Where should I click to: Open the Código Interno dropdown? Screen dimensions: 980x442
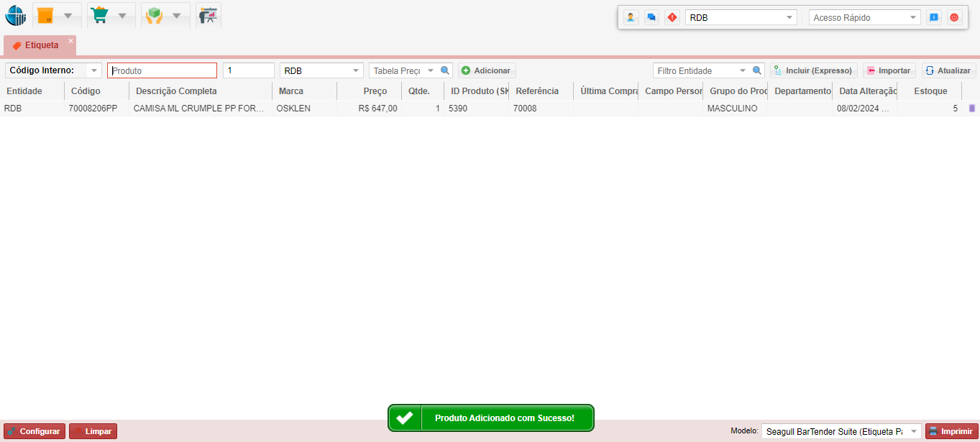(x=93, y=70)
